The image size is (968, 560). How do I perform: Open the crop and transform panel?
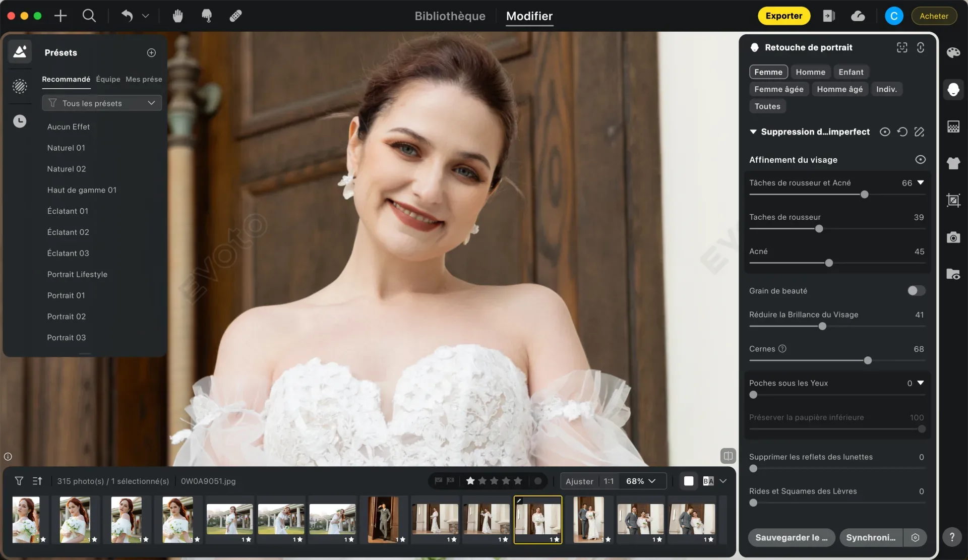click(x=953, y=200)
